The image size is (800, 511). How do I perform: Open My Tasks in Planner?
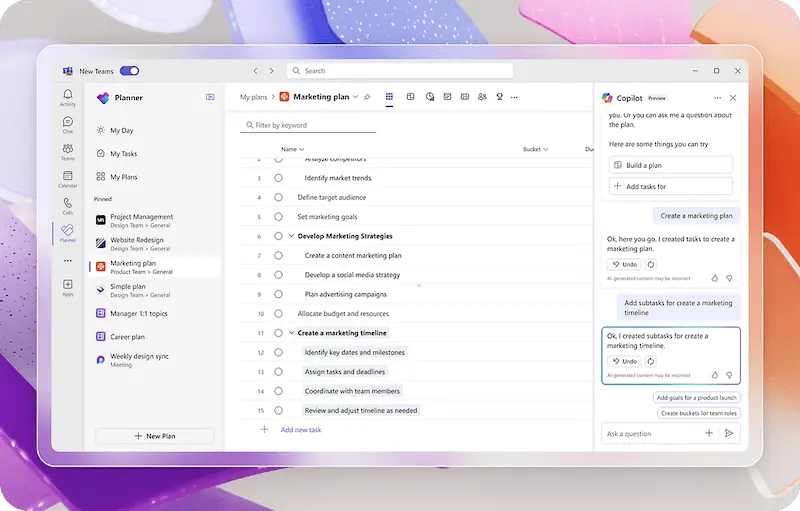[123, 153]
